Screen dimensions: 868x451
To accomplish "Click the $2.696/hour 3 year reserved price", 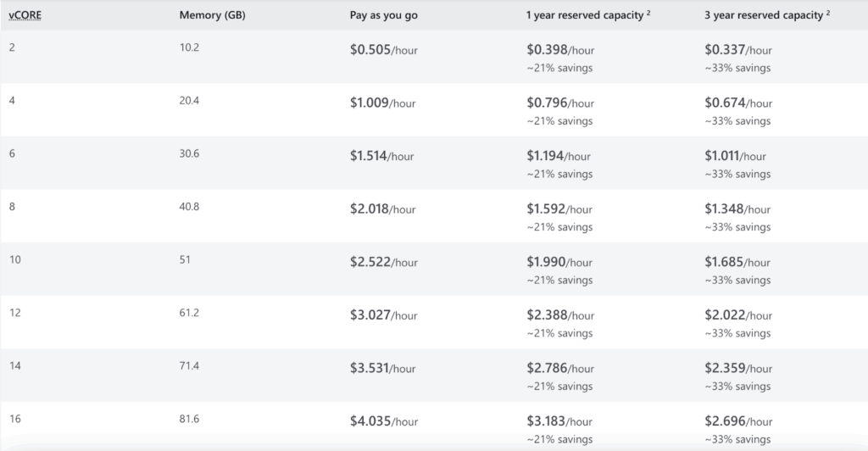I will click(x=738, y=421).
